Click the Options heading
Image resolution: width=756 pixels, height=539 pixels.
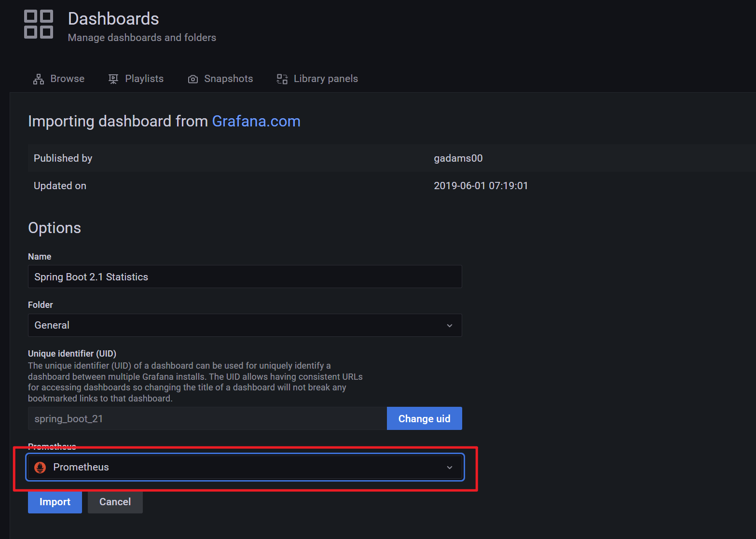click(x=55, y=228)
